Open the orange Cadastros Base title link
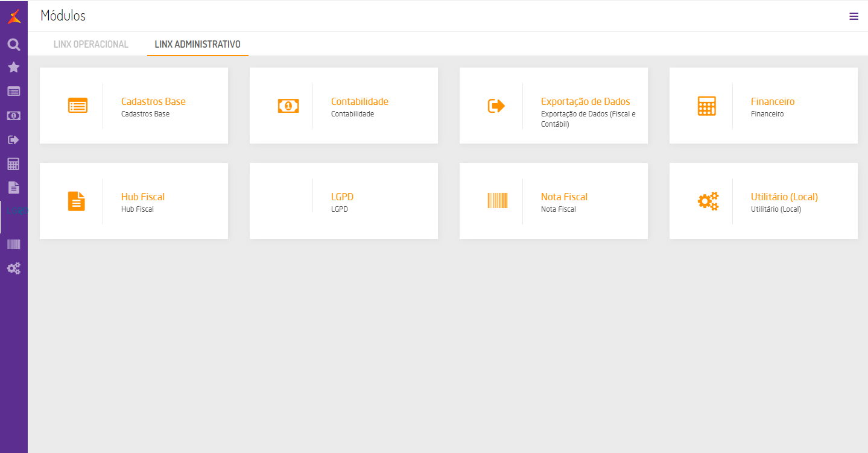The width and height of the screenshot is (868, 453). pos(153,101)
